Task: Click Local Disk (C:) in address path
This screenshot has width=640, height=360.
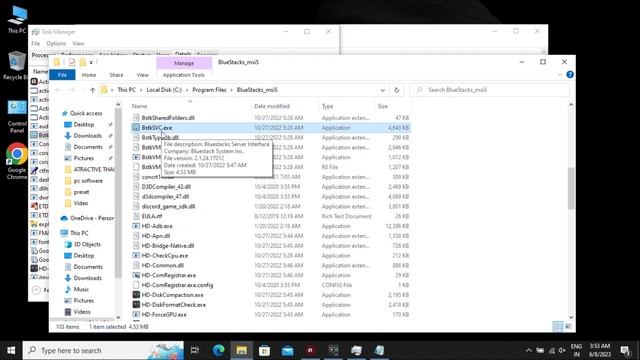Action: [164, 90]
